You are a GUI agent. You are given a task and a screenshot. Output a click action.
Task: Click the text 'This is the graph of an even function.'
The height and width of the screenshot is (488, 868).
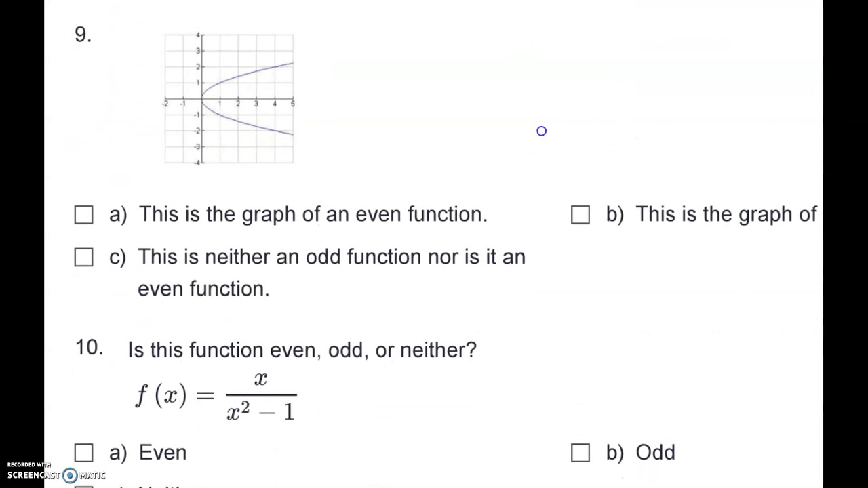(x=313, y=215)
